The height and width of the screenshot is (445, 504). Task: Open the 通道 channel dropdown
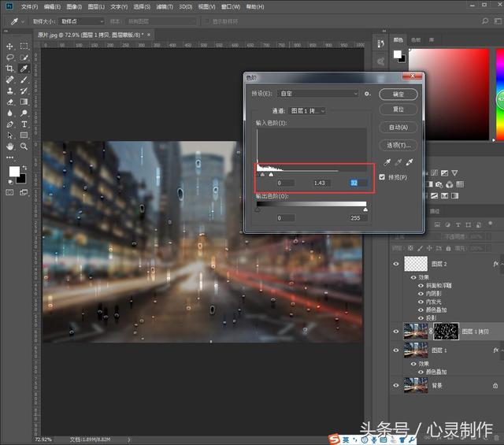(x=306, y=111)
